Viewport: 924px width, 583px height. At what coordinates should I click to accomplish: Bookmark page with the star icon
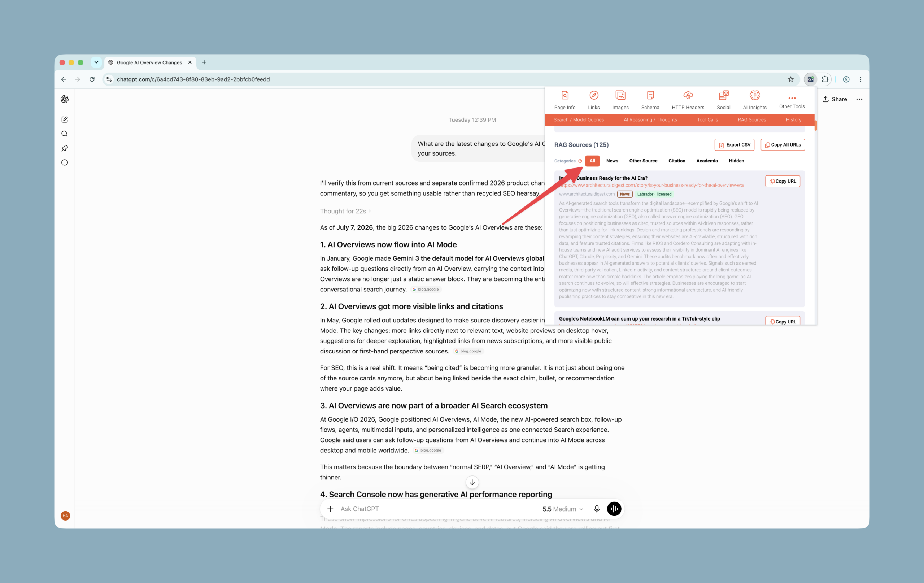click(790, 79)
